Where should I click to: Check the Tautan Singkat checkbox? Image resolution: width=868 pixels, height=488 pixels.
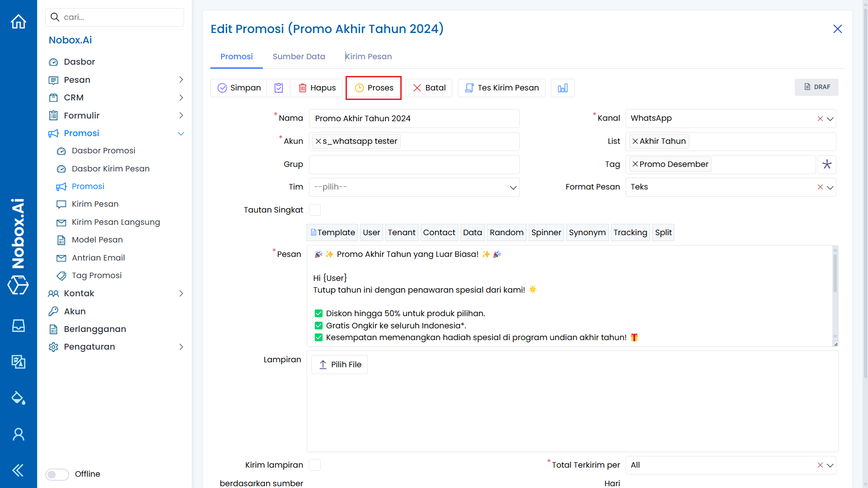[315, 210]
